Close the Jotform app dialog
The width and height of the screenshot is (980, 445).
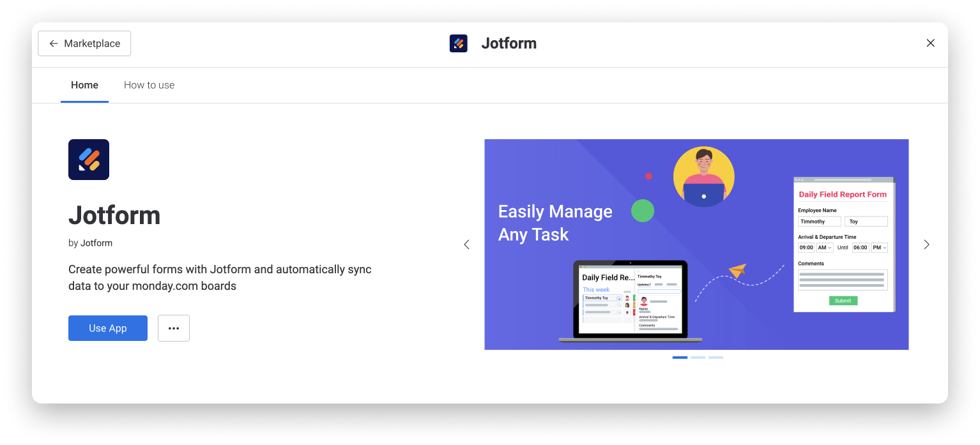click(930, 43)
